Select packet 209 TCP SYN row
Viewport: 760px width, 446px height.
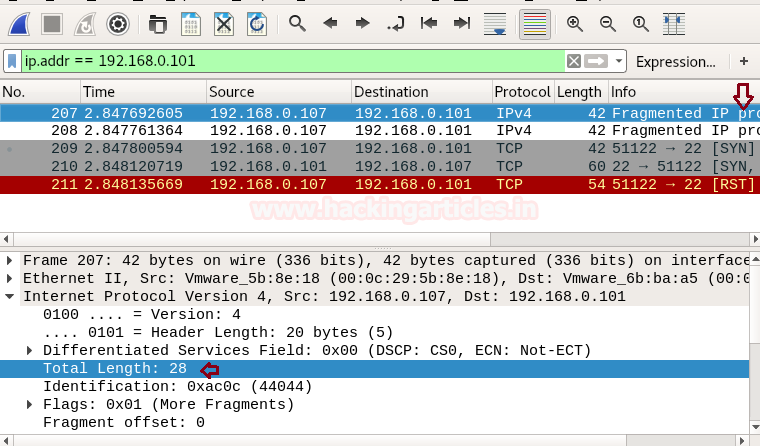pos(380,148)
